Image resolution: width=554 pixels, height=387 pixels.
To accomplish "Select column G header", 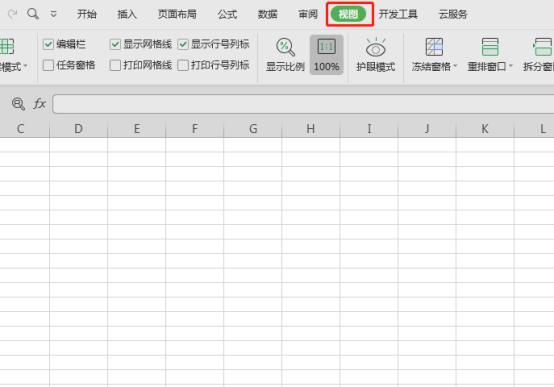I will point(253,129).
